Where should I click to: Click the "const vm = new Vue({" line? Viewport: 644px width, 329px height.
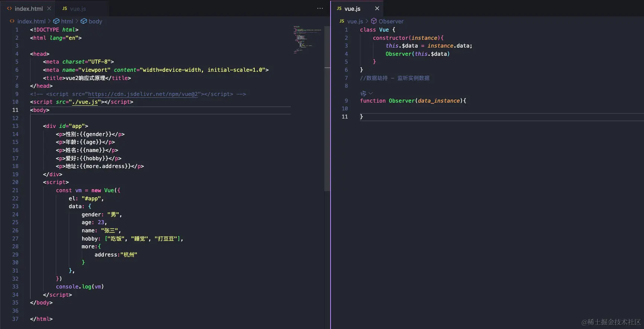pos(88,190)
